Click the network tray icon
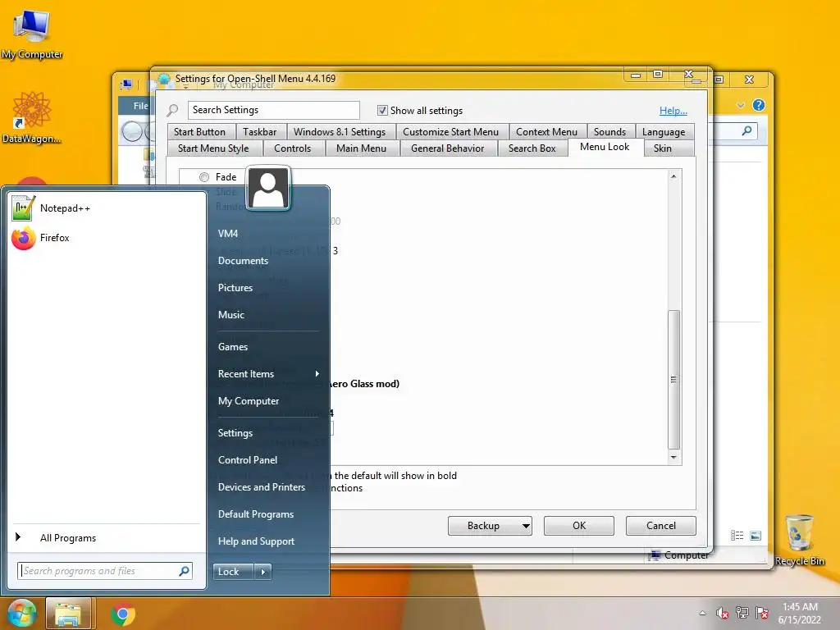840x630 pixels. (742, 613)
